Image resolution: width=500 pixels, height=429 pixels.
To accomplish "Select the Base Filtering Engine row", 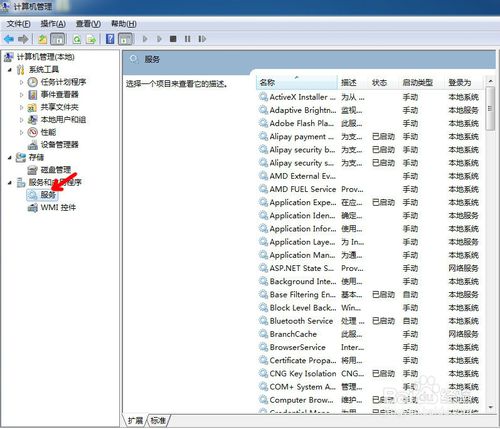I will [369, 295].
